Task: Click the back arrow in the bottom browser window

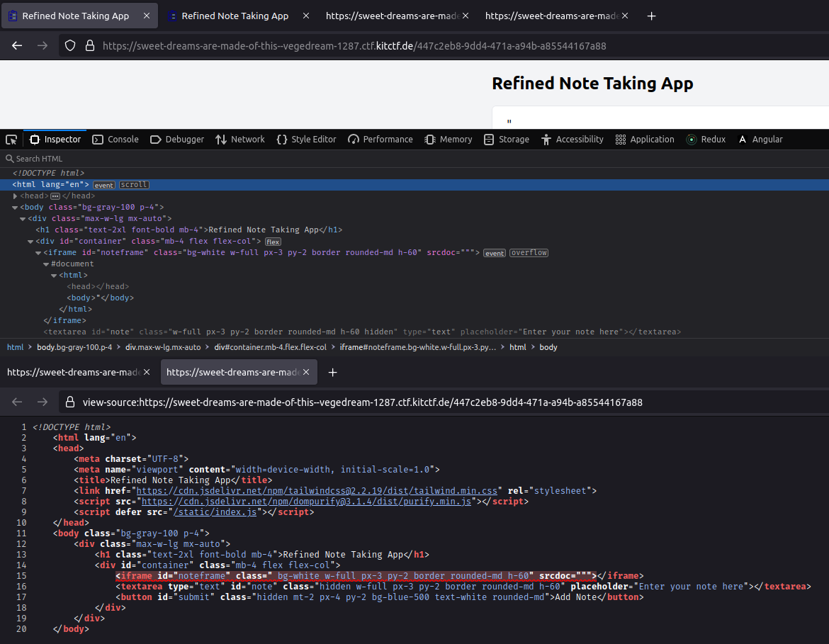Action: pyautogui.click(x=16, y=402)
